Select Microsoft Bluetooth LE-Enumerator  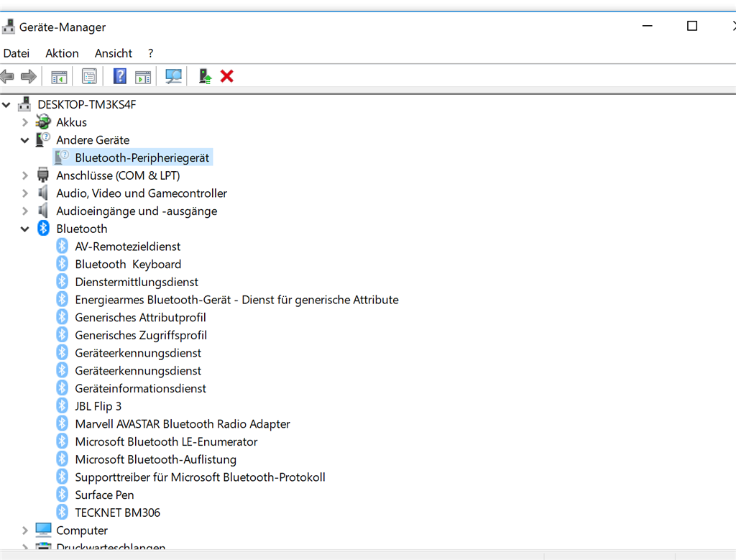point(166,441)
